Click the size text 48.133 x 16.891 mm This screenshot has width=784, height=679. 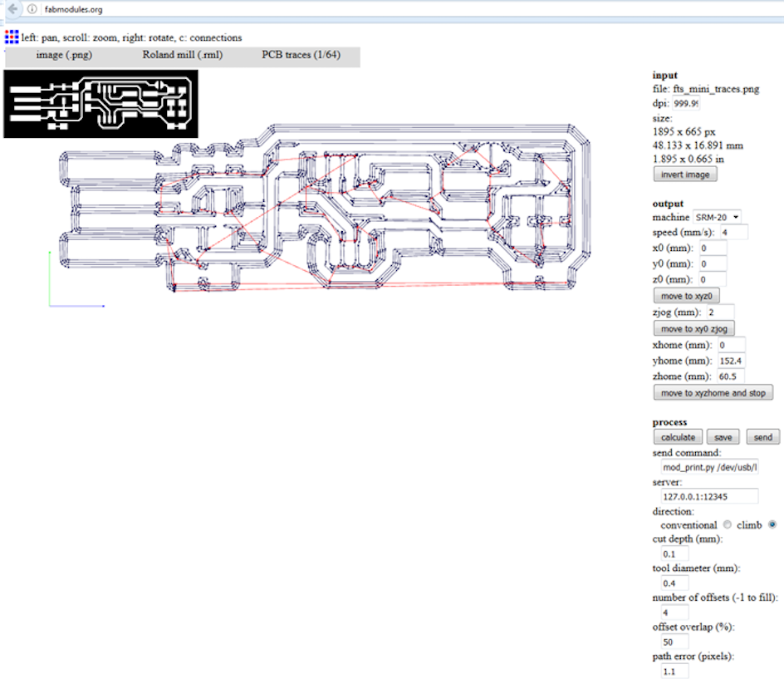point(698,145)
